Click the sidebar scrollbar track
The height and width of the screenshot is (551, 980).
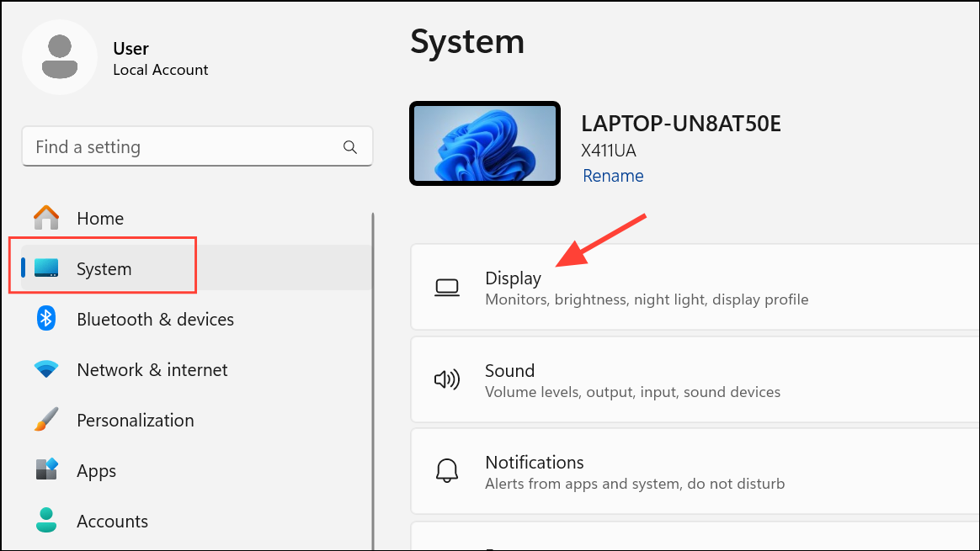(373, 370)
